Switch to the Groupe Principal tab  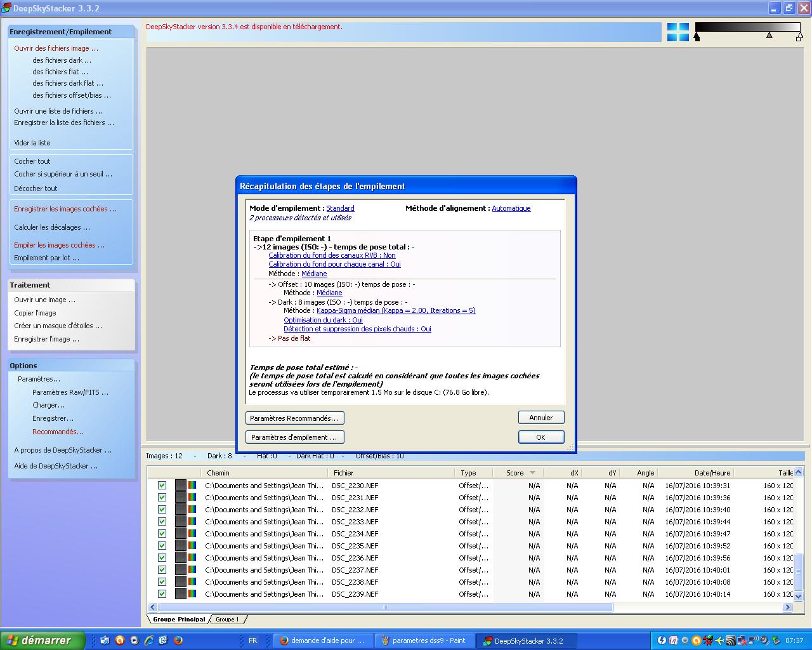coord(179,619)
